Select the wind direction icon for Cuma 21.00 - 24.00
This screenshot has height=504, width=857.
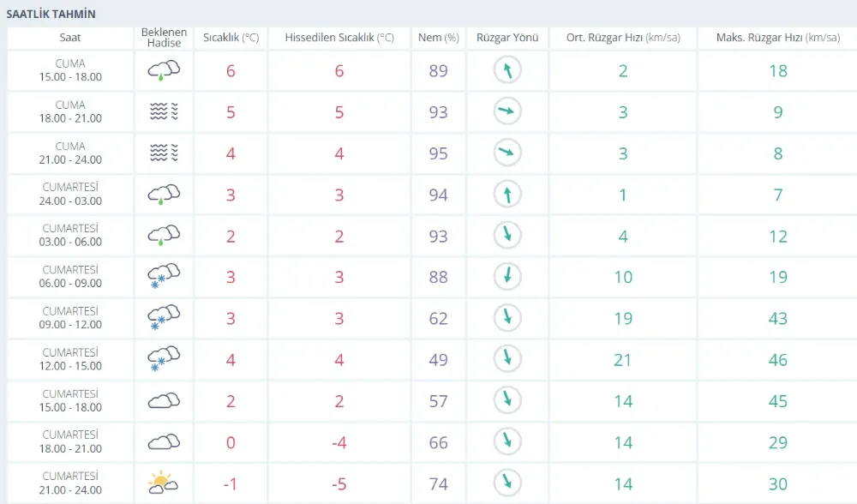click(507, 153)
